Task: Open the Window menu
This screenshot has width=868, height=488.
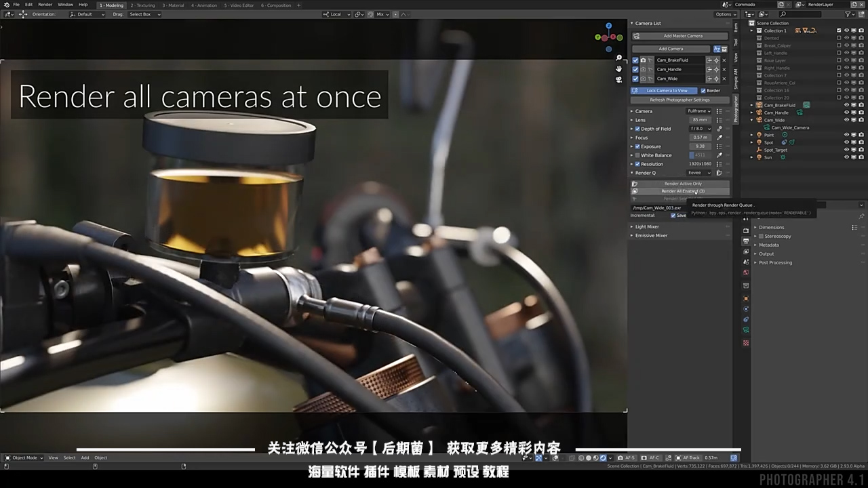Action: pyautogui.click(x=65, y=5)
